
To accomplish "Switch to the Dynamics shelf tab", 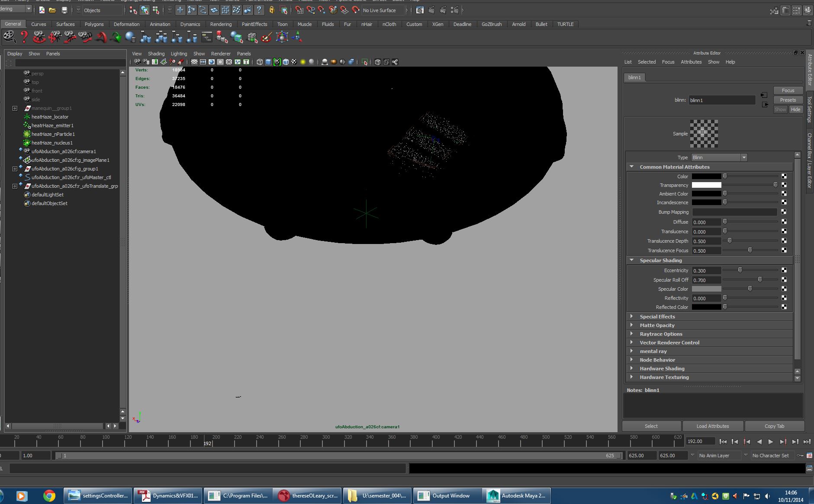I will [x=190, y=24].
